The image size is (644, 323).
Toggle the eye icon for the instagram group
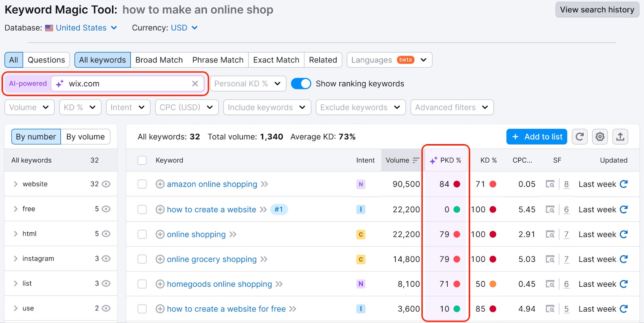click(106, 259)
